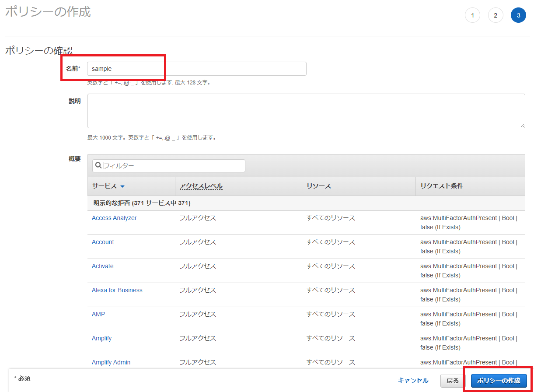Click the リソース column header
The width and height of the screenshot is (534, 392).
[x=318, y=186]
